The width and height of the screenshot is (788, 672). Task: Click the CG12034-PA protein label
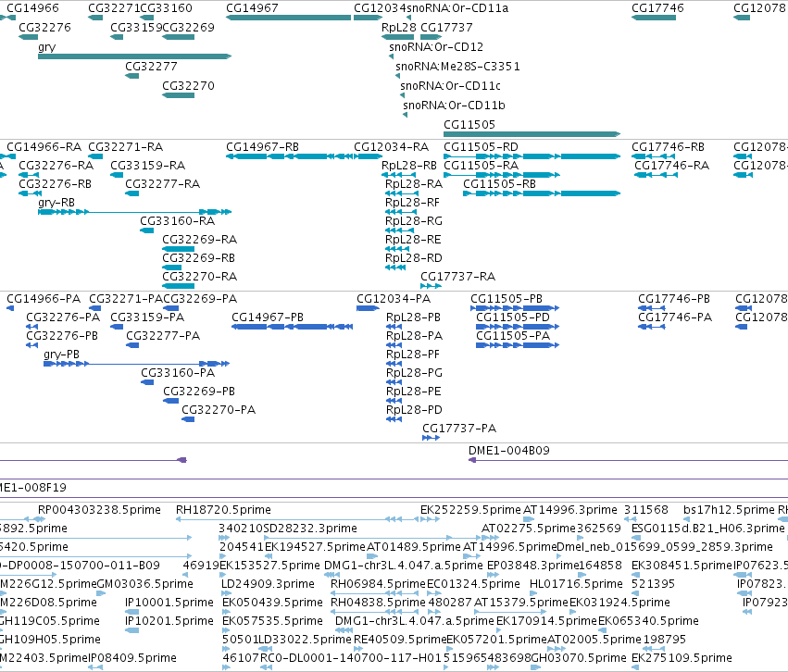coord(394,299)
